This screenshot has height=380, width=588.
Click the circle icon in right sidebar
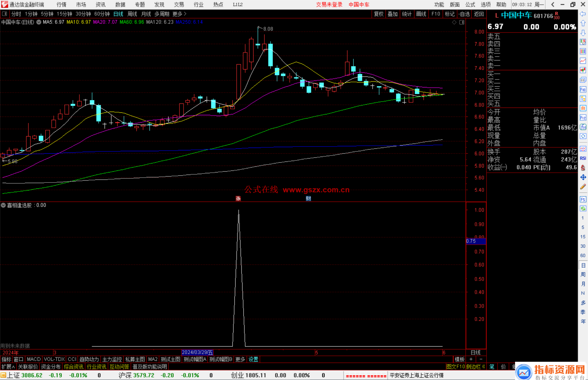583,136
